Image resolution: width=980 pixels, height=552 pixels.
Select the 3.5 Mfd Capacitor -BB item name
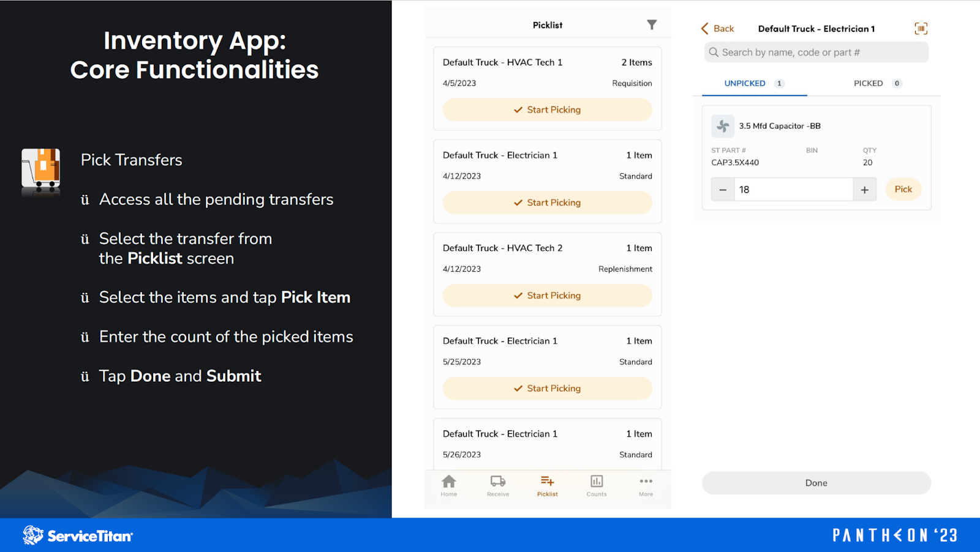pyautogui.click(x=780, y=126)
